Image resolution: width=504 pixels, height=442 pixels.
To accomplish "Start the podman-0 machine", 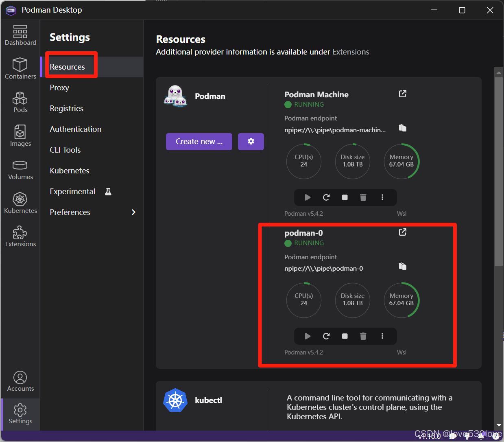I will (308, 336).
